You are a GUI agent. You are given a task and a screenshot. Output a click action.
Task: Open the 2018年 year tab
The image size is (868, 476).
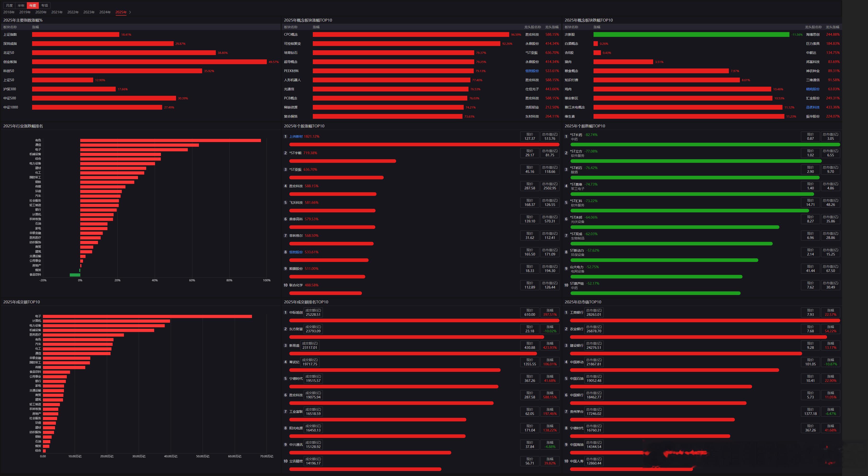click(9, 12)
